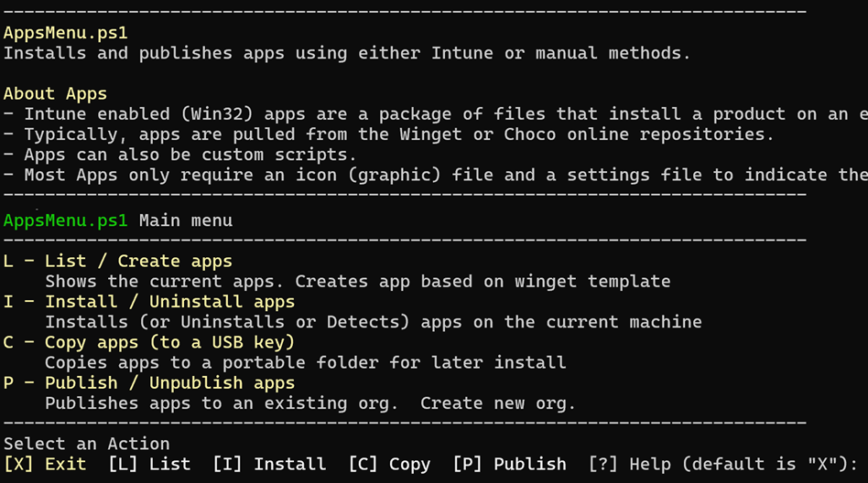This screenshot has height=483, width=868.
Task: Click the "Select an Action" prompt text
Action: point(86,444)
